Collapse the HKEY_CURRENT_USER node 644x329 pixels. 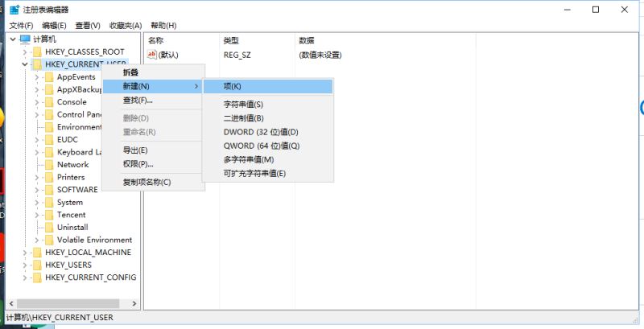click(x=25, y=64)
